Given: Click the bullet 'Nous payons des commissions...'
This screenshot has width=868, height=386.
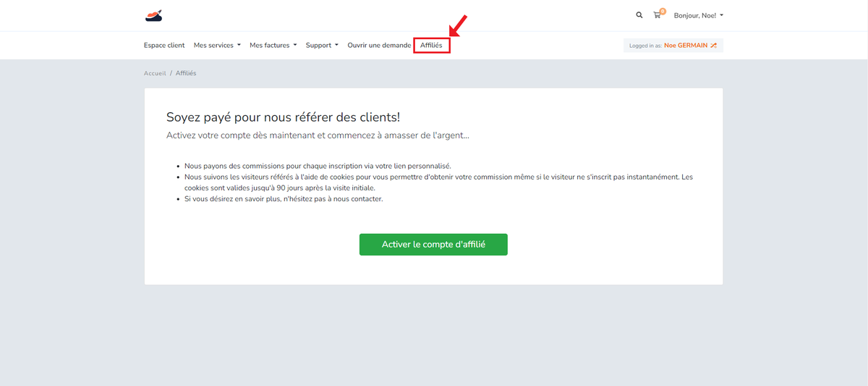Looking at the screenshot, I should [318, 166].
